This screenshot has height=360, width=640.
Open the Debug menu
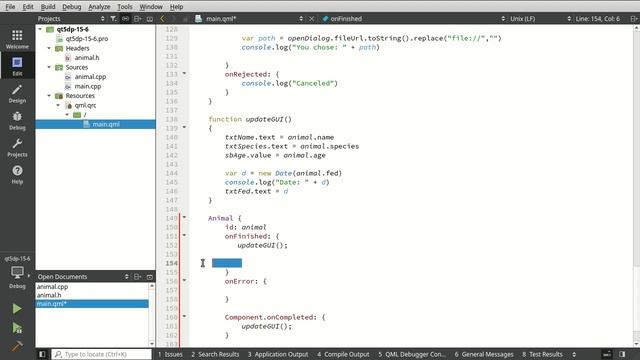(71, 7)
